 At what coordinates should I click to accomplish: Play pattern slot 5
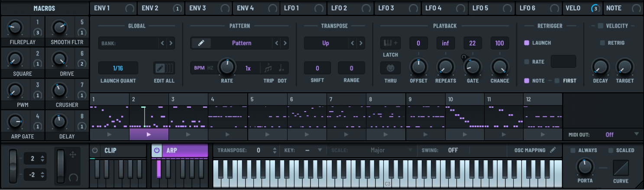267,134
